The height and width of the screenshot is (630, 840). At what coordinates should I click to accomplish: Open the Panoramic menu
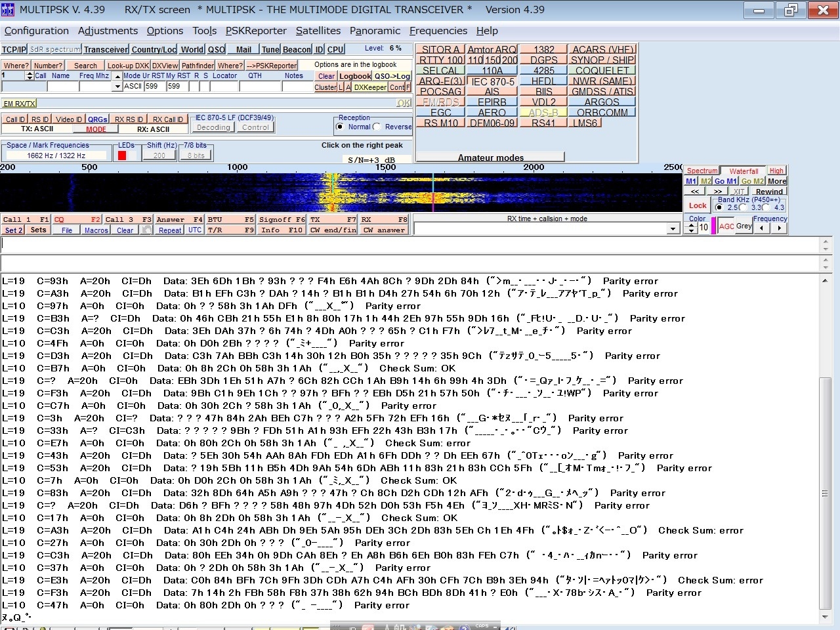[375, 31]
